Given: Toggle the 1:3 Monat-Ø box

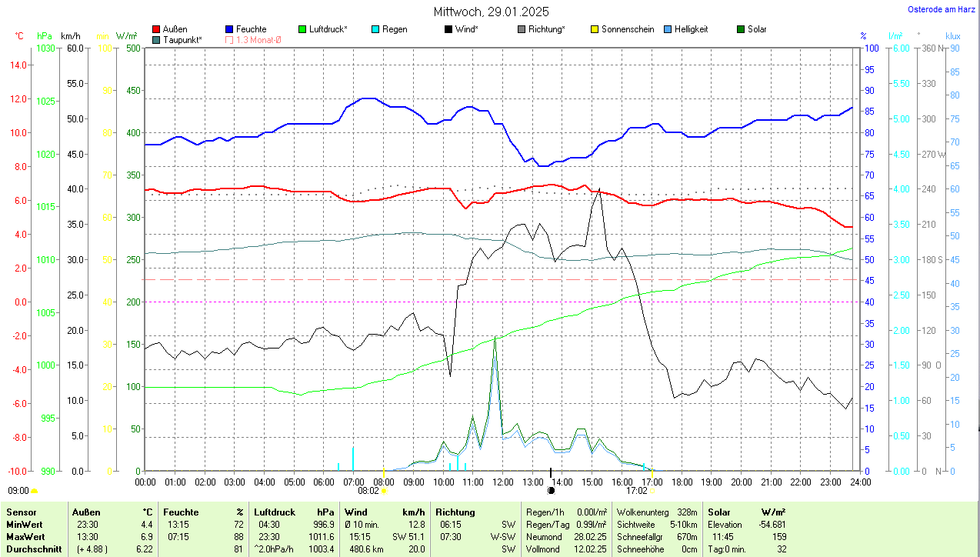Looking at the screenshot, I should tap(229, 39).
